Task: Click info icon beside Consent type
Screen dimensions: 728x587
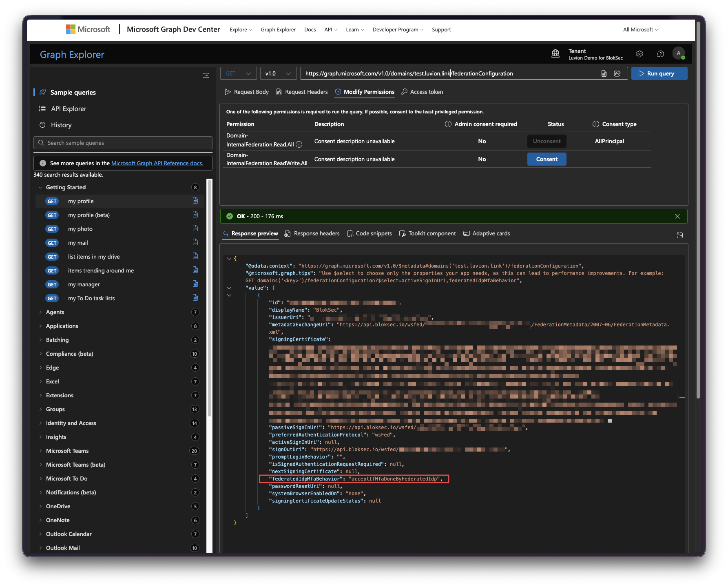Action: pyautogui.click(x=596, y=124)
